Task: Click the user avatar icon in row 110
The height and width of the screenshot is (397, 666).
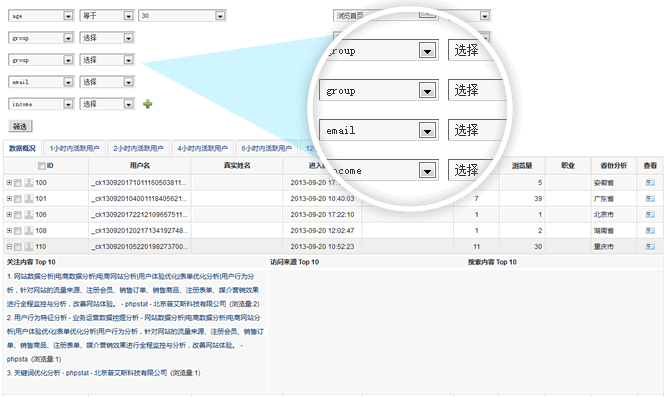Action: [x=29, y=247]
